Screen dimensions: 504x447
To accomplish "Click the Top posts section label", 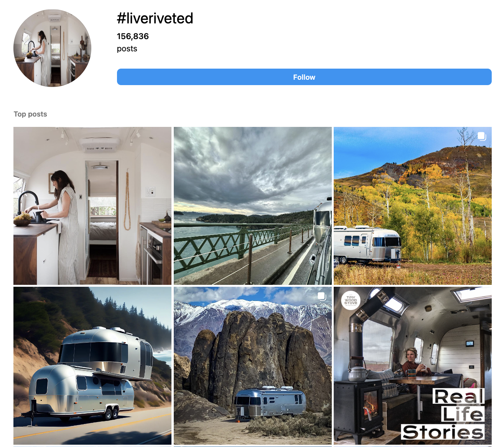I will [x=30, y=114].
